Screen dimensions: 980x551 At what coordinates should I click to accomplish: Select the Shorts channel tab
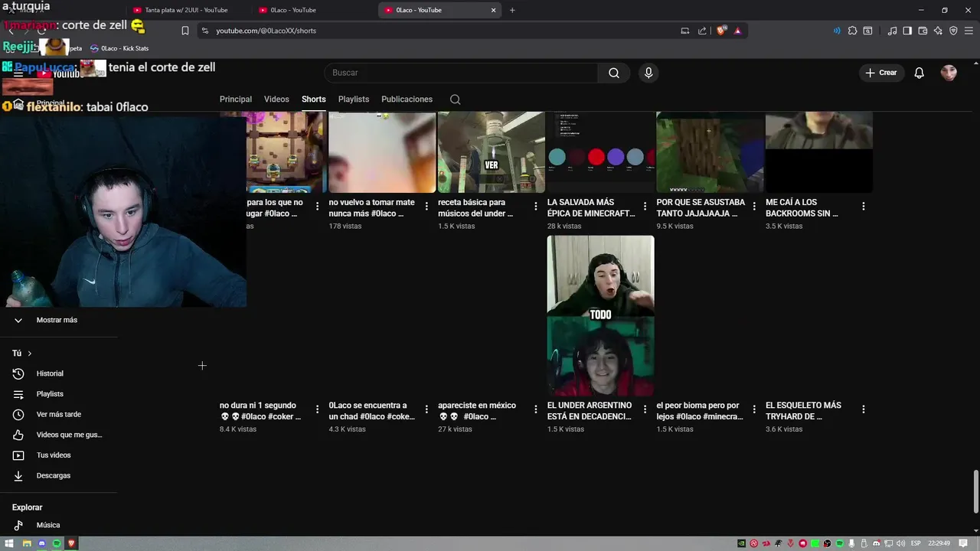point(314,99)
